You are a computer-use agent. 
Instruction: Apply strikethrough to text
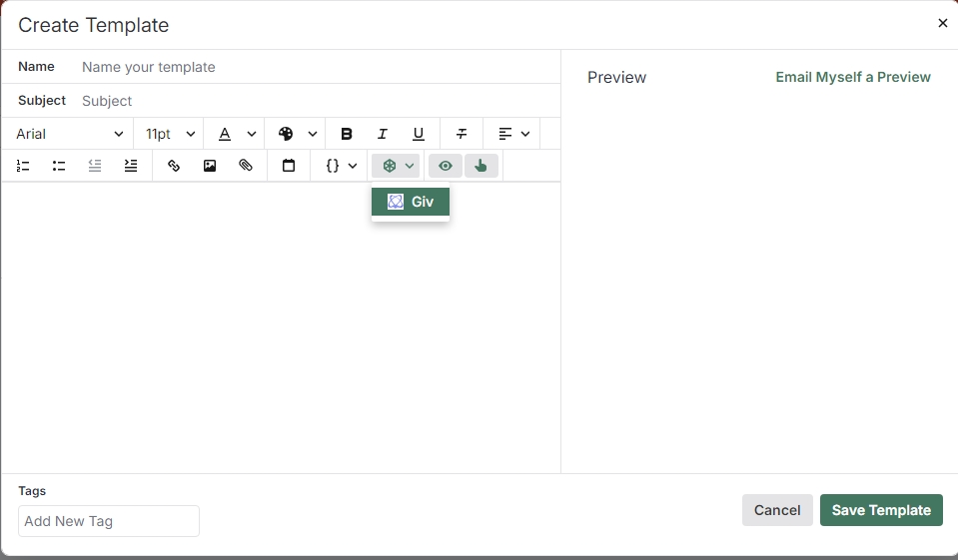[x=462, y=134]
